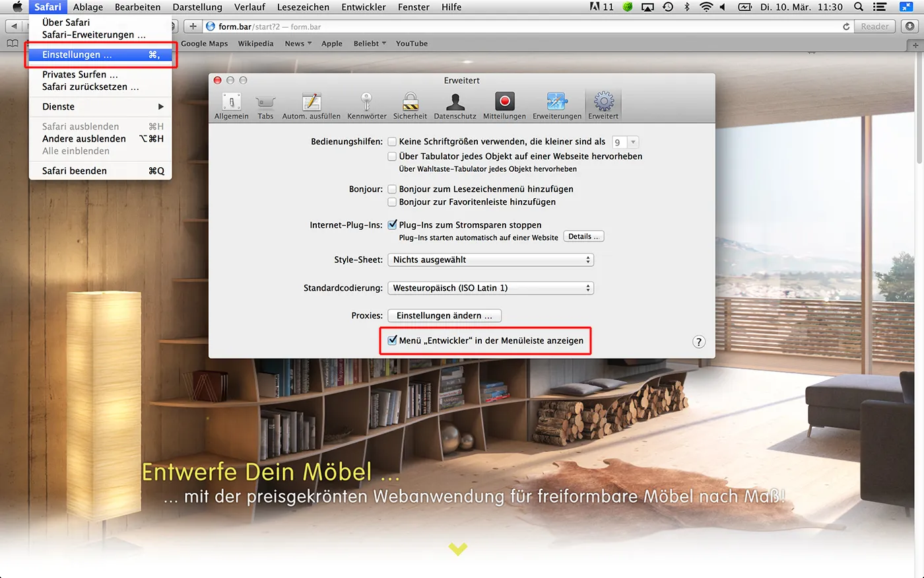Open the minimum font size dropdown
Image resolution: width=924 pixels, height=578 pixels.
625,142
